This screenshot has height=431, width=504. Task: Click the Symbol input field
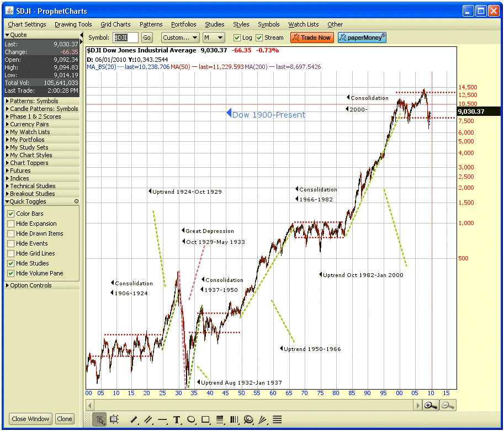click(x=126, y=38)
